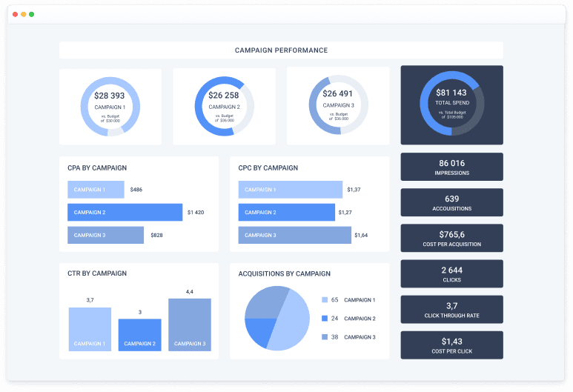
Task: Open the $765,6 Cost Per Acquisition tile
Action: pos(451,238)
